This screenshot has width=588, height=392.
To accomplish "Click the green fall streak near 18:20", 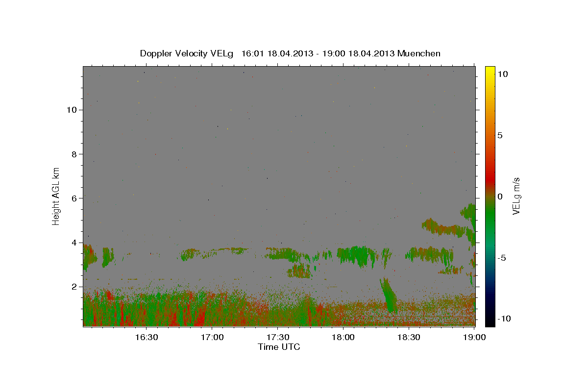I will [x=389, y=294].
